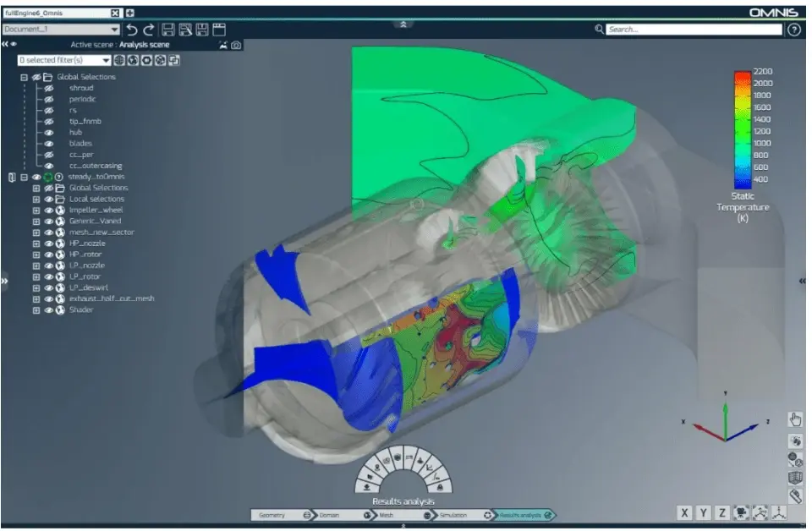Add a new project tab with plus icon

pos(130,13)
